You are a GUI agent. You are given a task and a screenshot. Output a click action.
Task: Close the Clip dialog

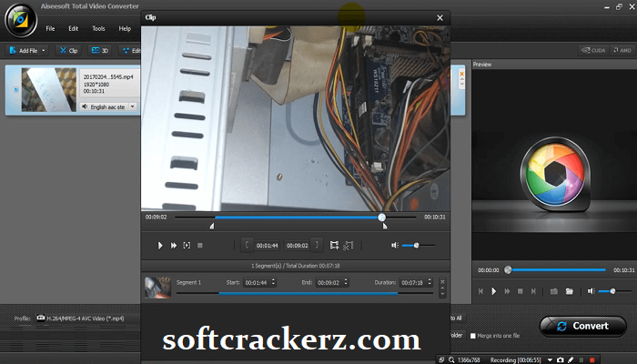440,18
